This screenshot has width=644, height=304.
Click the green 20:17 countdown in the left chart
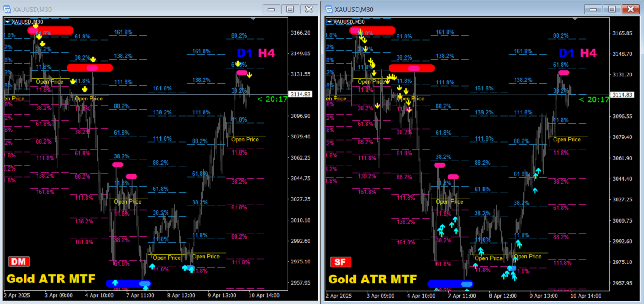click(x=272, y=99)
